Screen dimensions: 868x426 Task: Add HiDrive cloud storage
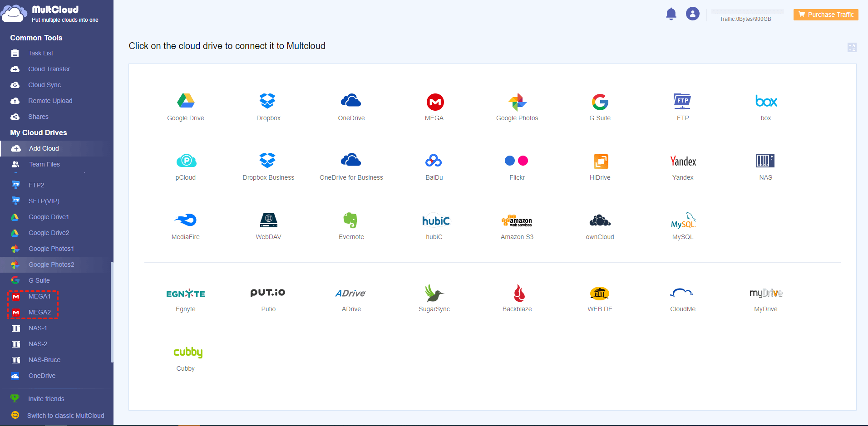coord(600,166)
